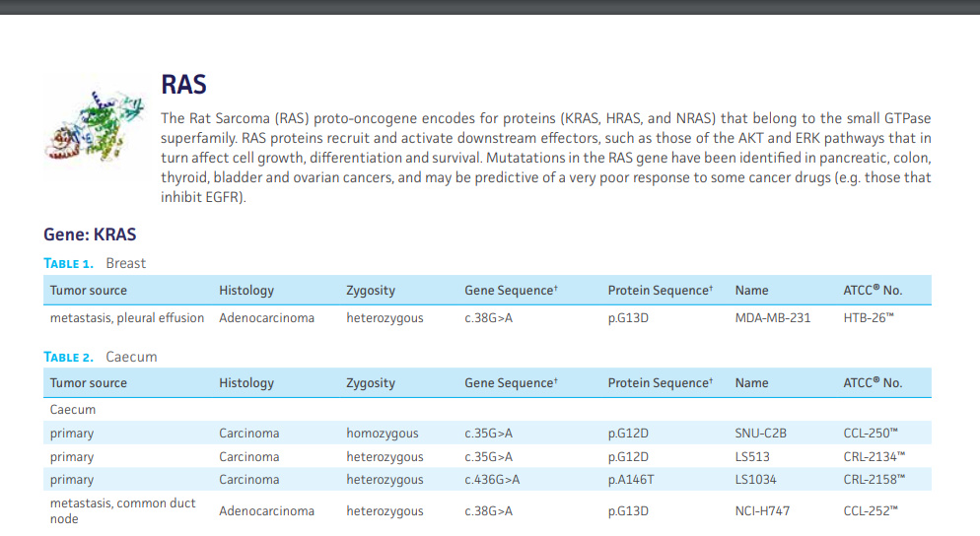This screenshot has height=536, width=980.
Task: Click Protein Sequence header in Table 1
Action: (x=660, y=291)
